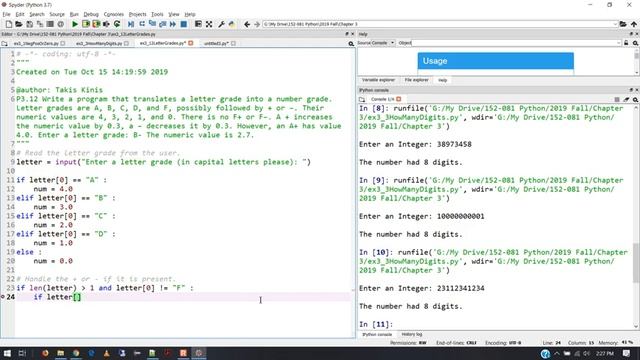Open the History log tab
Image resolution: width=640 pixels, height=360 pixels.
click(x=412, y=334)
